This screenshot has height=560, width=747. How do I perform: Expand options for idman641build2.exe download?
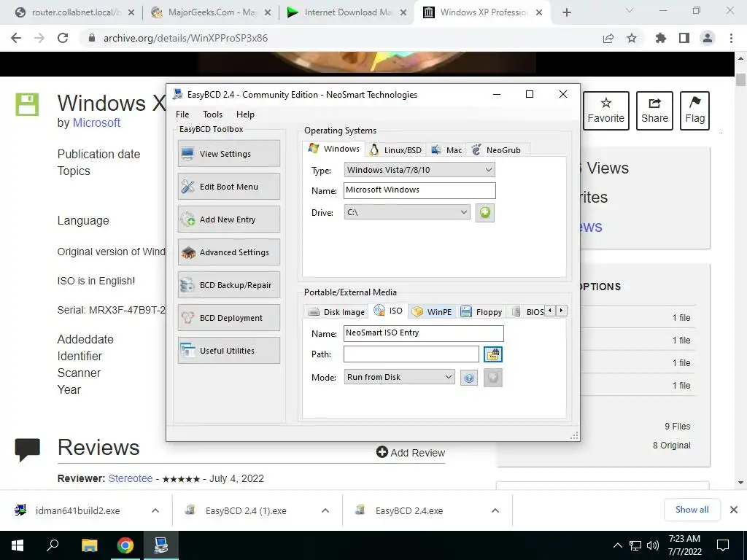tap(155, 510)
